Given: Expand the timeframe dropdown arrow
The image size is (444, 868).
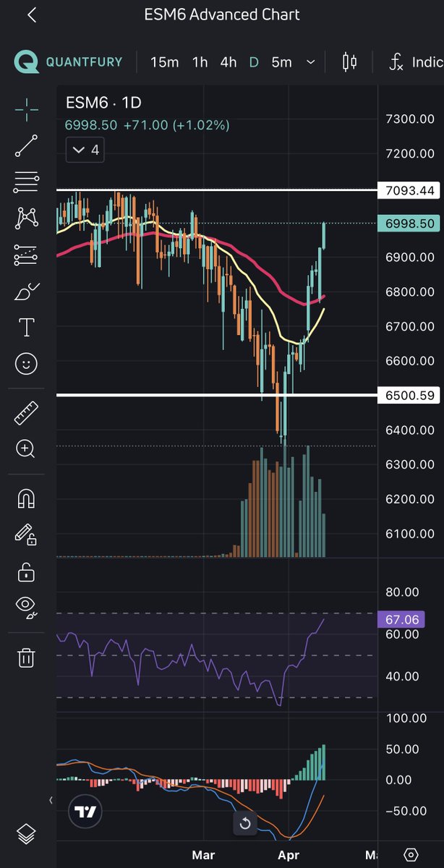Looking at the screenshot, I should (311, 63).
